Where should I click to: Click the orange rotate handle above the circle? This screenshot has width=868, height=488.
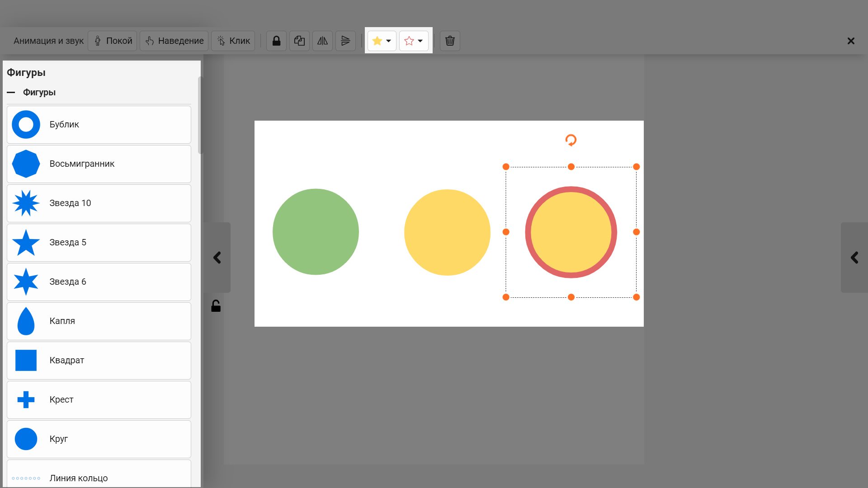coord(571,140)
